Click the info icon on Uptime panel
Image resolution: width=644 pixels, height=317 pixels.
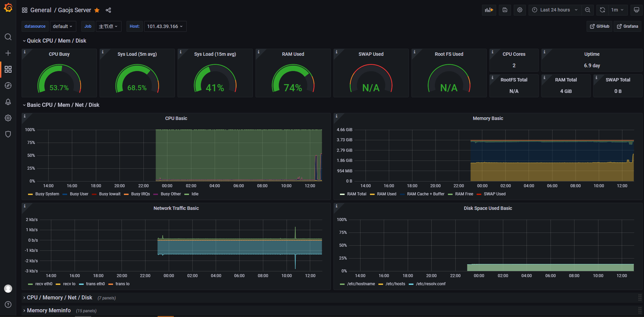544,52
